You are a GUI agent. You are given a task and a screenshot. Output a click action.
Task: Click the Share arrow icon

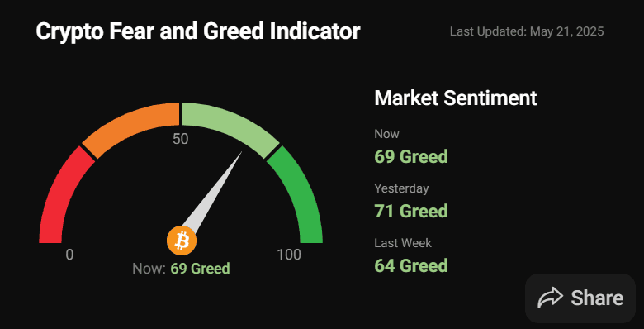tap(551, 298)
